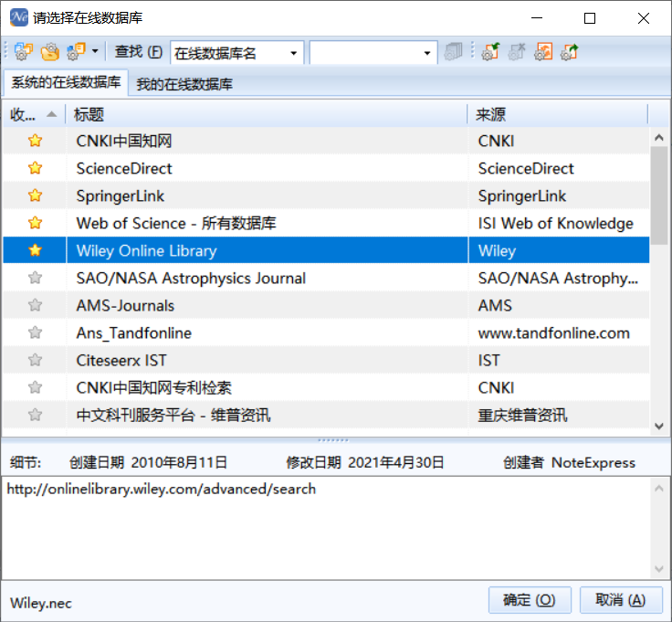Click the grayed stacked pages search icon

click(453, 52)
